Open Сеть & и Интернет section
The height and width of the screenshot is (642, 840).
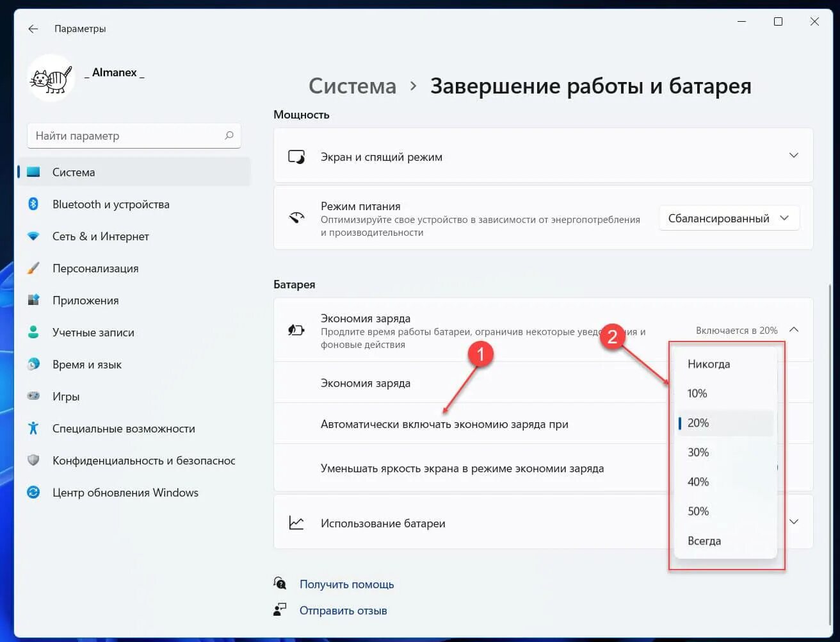[133, 236]
